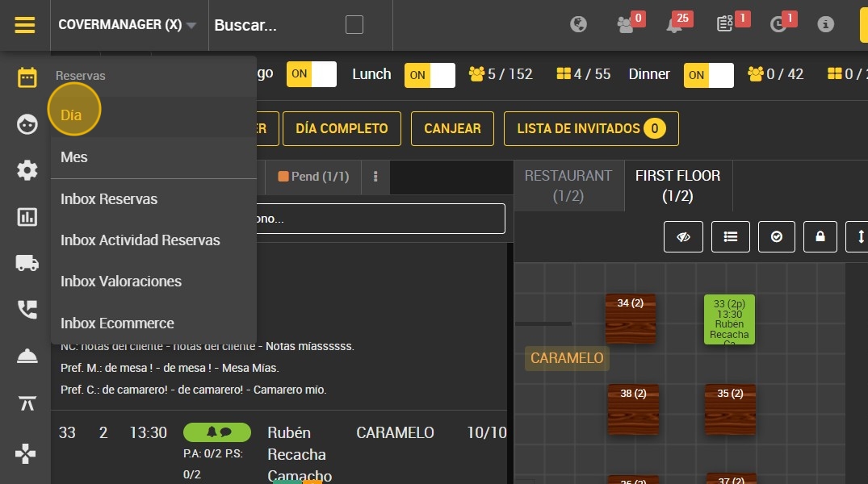Open LISTA DE INVITADOS button
The width and height of the screenshot is (868, 484).
pos(591,128)
